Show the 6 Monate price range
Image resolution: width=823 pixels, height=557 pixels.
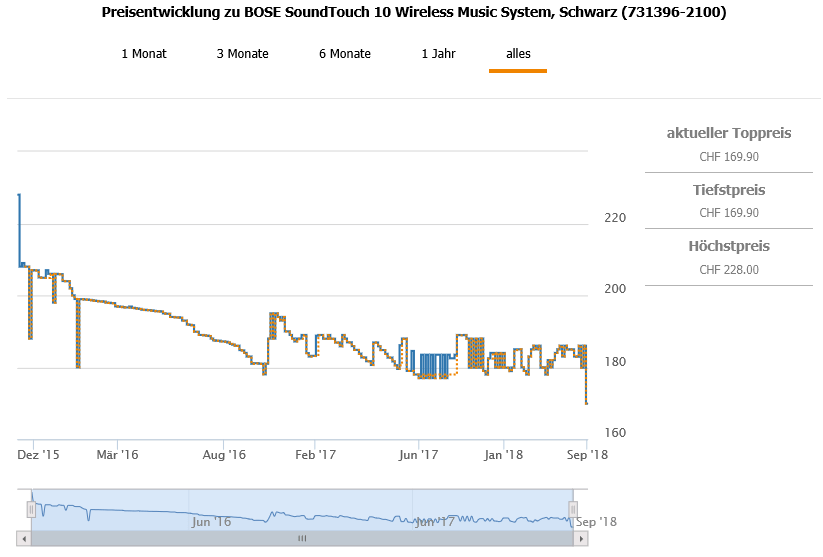click(x=345, y=54)
